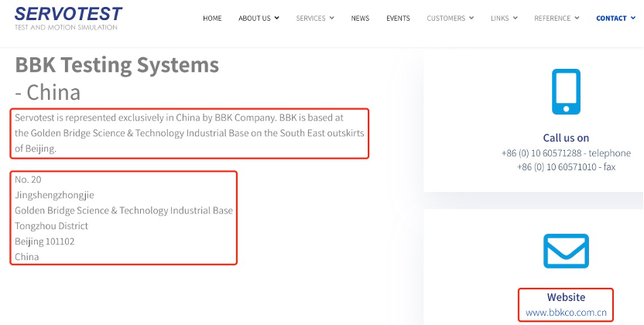Click the 'Website' heading

[566, 297]
